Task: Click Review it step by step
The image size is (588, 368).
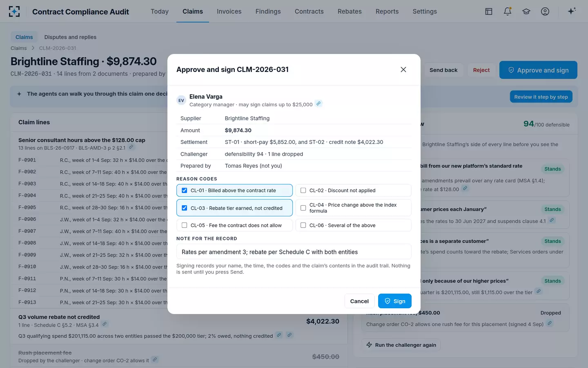Action: (x=541, y=97)
